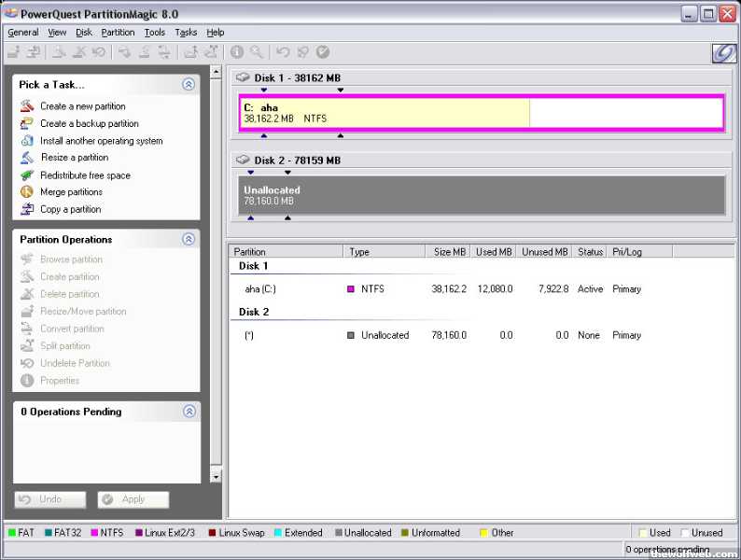
Task: Click the sidebar scroll up arrow
Action: (216, 72)
